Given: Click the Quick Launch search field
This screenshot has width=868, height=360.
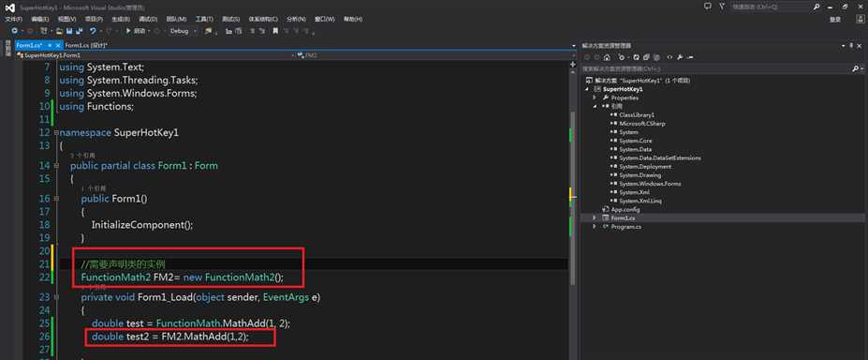Looking at the screenshot, I should [x=771, y=7].
